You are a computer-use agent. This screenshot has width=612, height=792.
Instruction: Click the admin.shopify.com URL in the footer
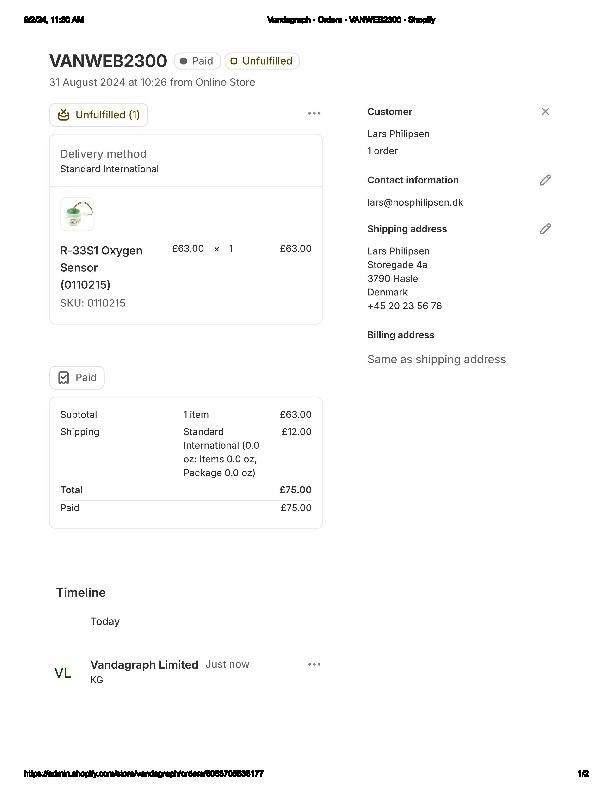pos(144,774)
